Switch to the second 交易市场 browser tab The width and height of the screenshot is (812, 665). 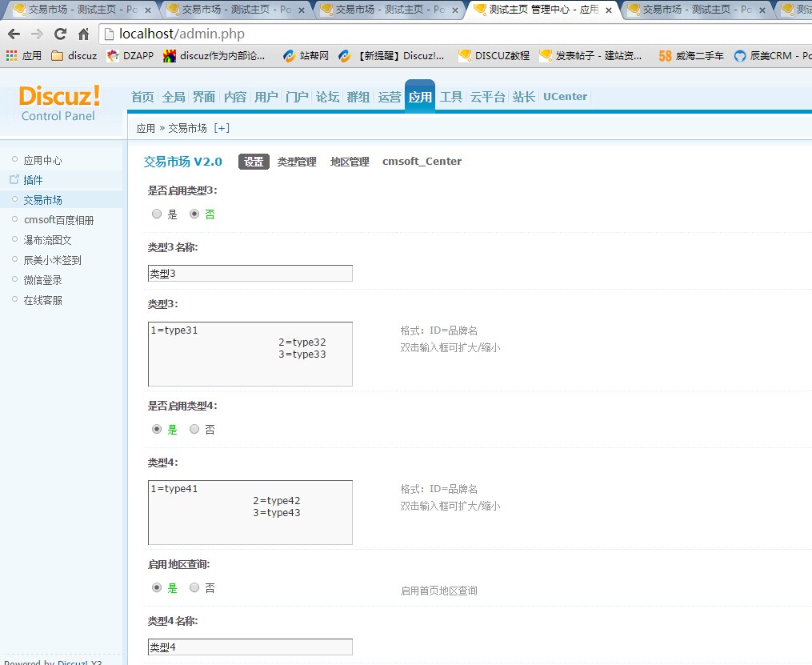tap(236, 10)
